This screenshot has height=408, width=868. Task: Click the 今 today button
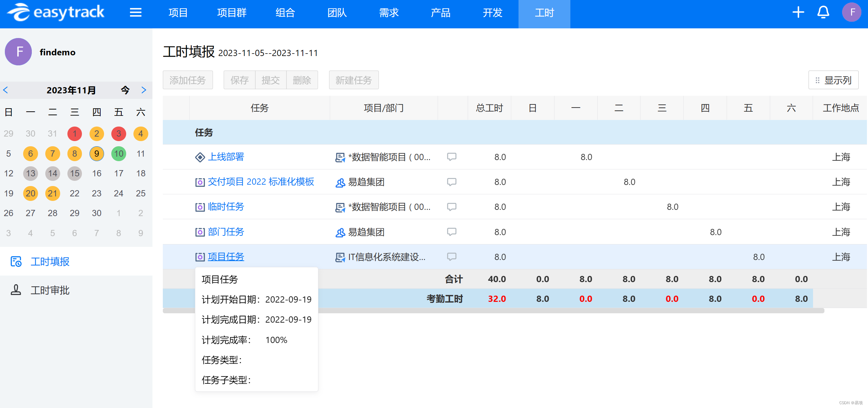tap(125, 90)
